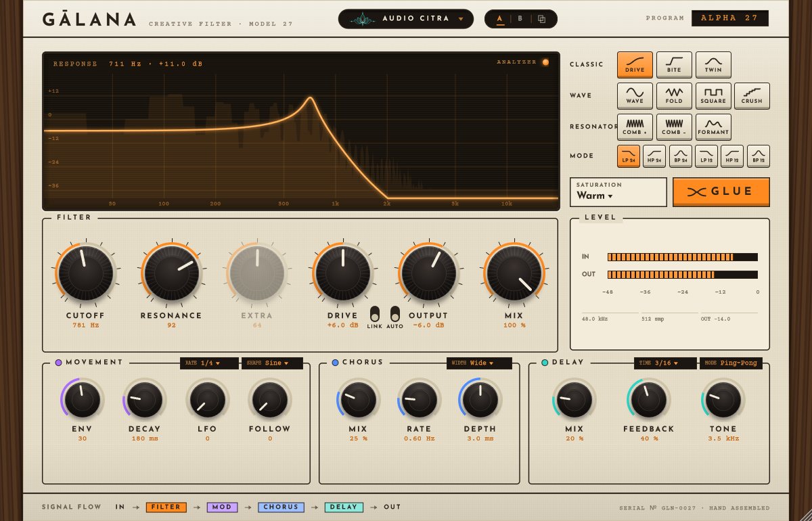Screen dimensions: 812x521
Task: Select the Comb + resonator
Action: point(635,127)
